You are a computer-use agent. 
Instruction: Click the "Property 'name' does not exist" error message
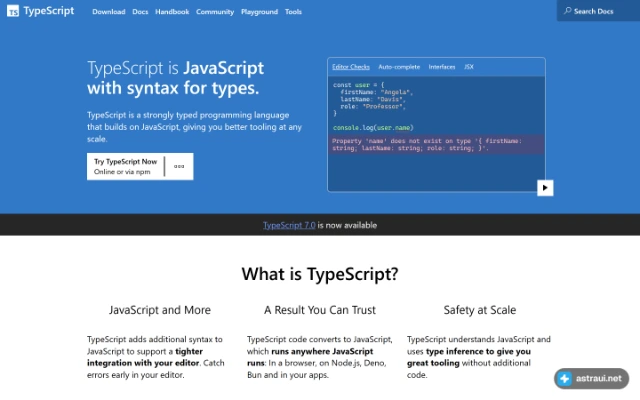tap(436, 144)
